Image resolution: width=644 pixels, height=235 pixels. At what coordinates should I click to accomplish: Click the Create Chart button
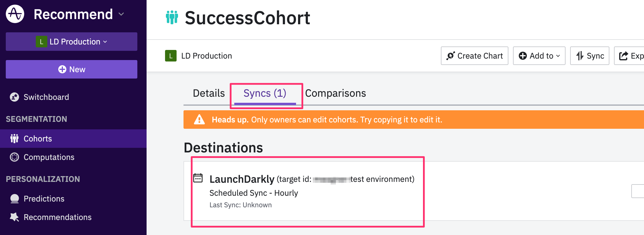pos(474,56)
